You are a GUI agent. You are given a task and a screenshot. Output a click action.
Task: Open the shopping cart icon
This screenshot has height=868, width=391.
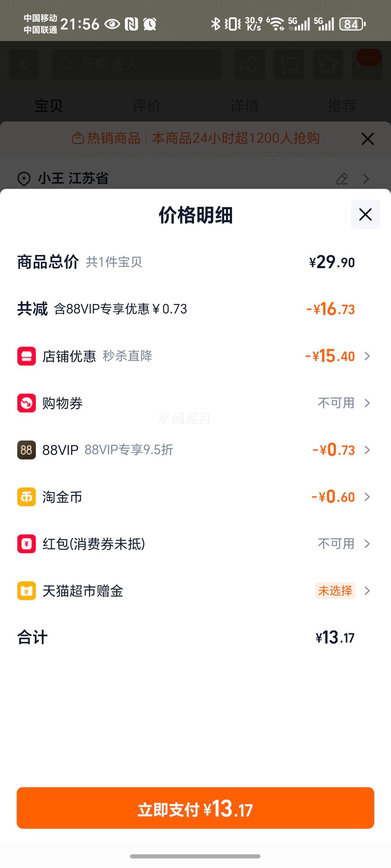[289, 64]
